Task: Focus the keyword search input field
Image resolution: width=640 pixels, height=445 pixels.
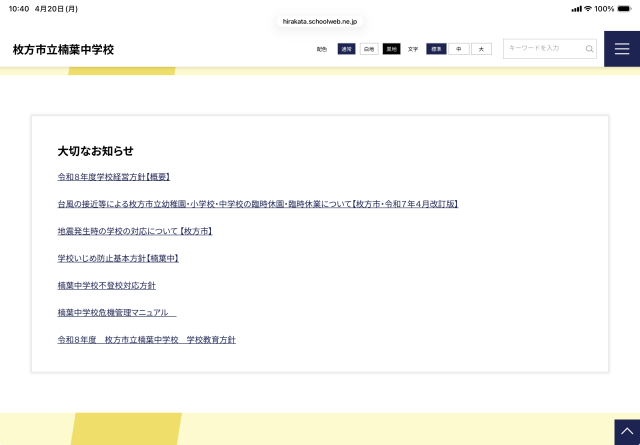Action: [543, 49]
